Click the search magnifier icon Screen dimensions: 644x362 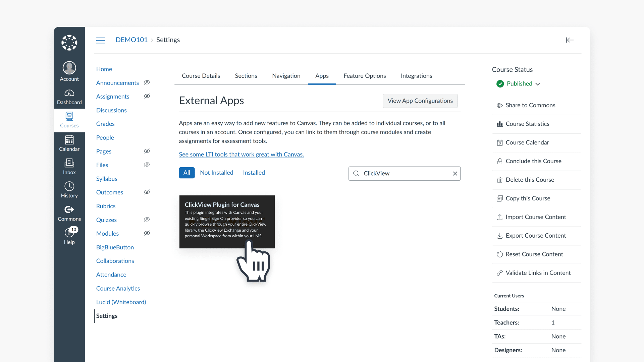(x=357, y=173)
